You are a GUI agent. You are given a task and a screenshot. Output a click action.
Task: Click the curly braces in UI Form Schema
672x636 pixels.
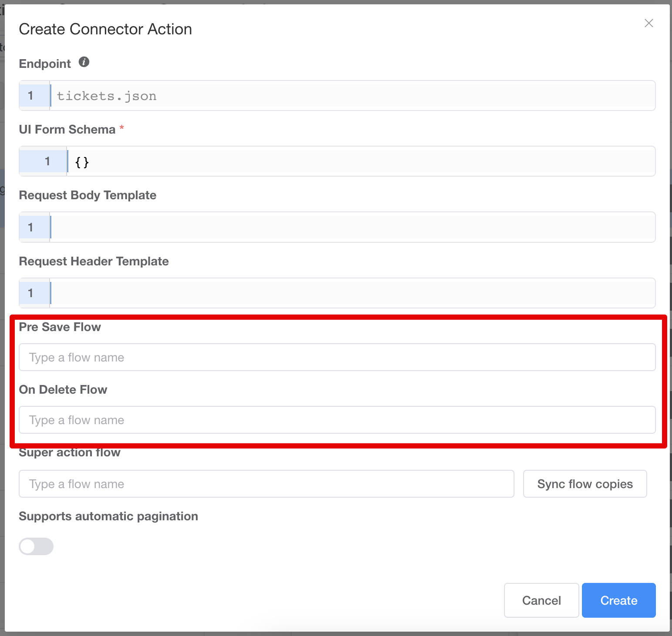coord(82,162)
